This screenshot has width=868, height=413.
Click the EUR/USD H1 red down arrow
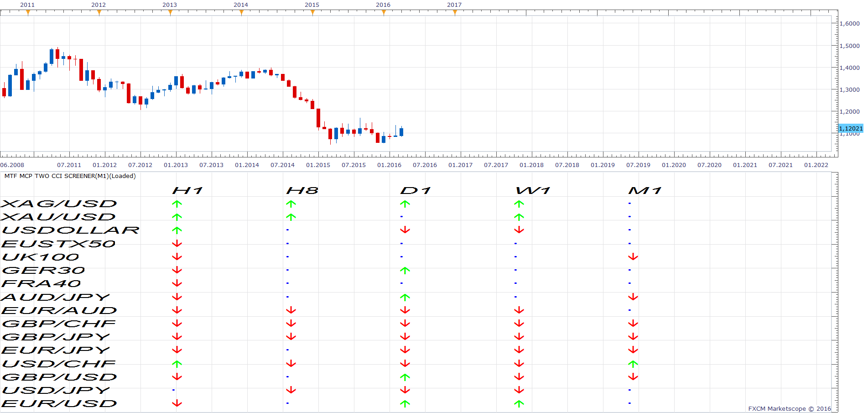[x=177, y=403]
